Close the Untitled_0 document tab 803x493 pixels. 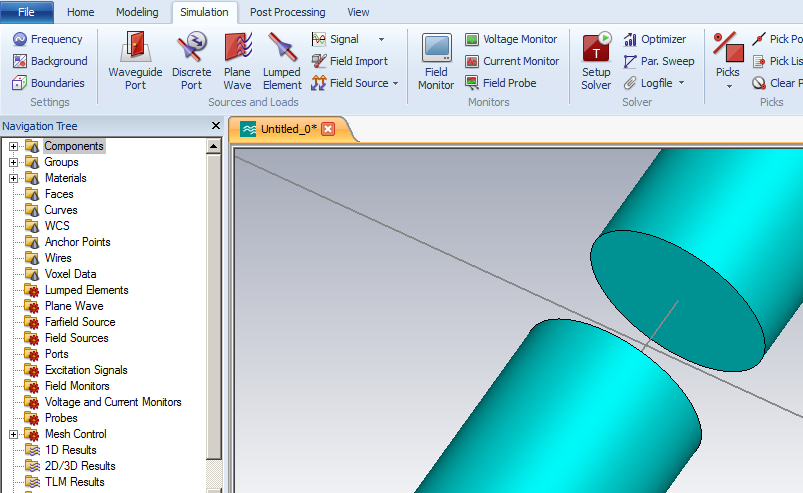tap(328, 130)
